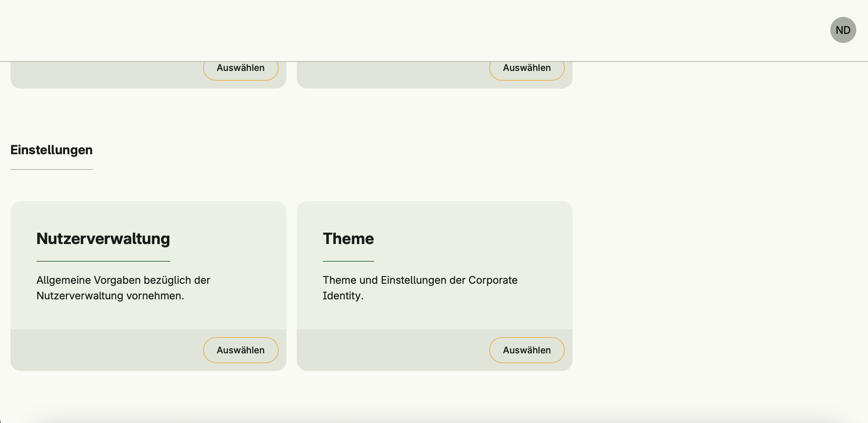This screenshot has width=868, height=423.
Task: Click the empty header bar area
Action: click(x=404, y=30)
